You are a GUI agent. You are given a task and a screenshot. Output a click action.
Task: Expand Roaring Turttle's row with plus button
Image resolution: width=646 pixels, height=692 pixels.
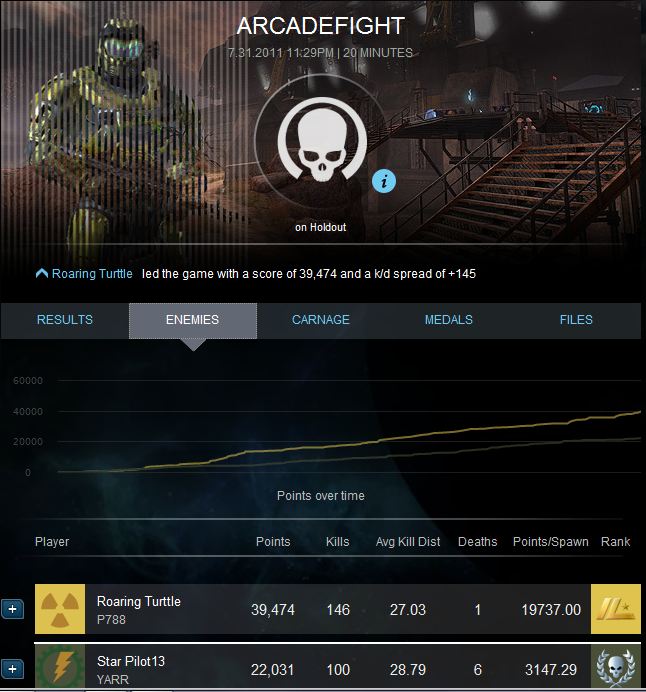tap(12, 609)
